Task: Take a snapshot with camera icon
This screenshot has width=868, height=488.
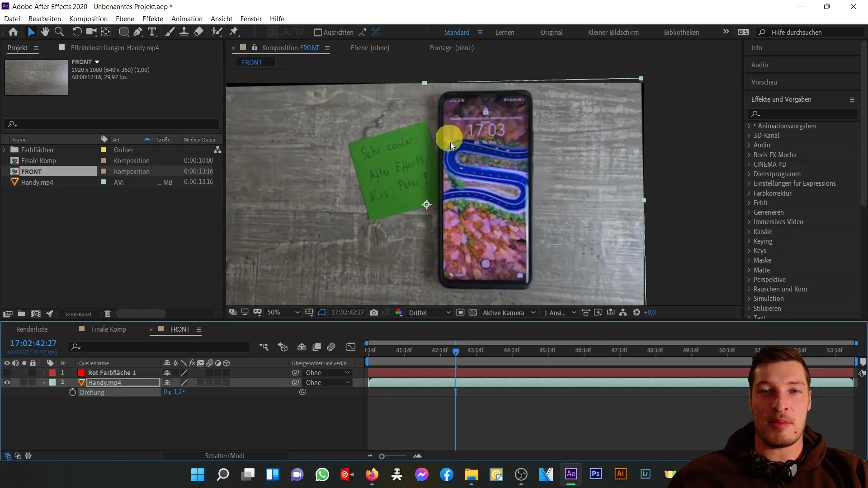Action: [374, 313]
